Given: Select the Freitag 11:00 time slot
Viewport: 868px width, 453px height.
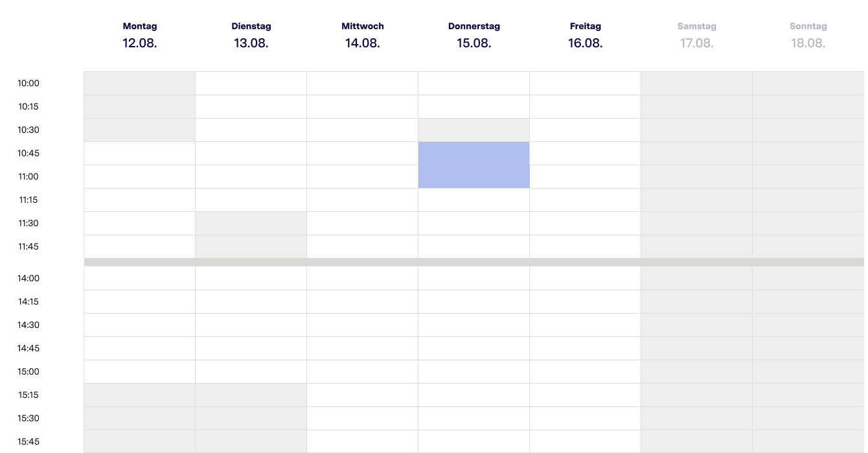Looking at the screenshot, I should pyautogui.click(x=586, y=177).
